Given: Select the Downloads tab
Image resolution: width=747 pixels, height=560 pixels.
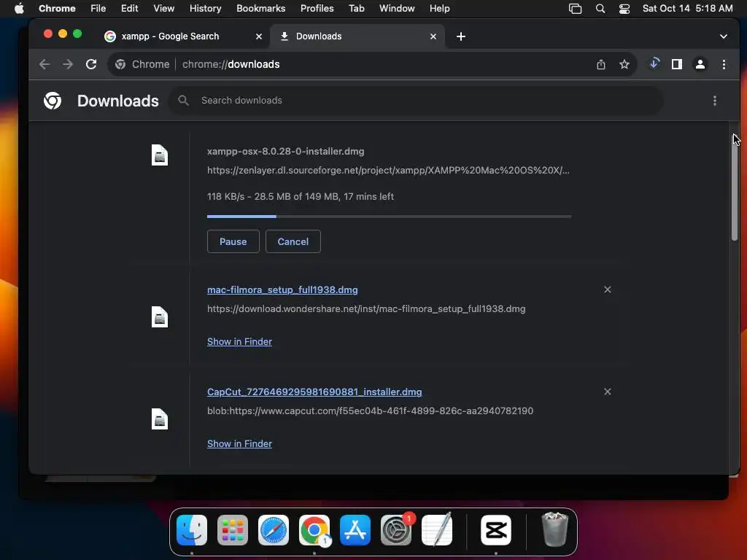Looking at the screenshot, I should (x=357, y=36).
